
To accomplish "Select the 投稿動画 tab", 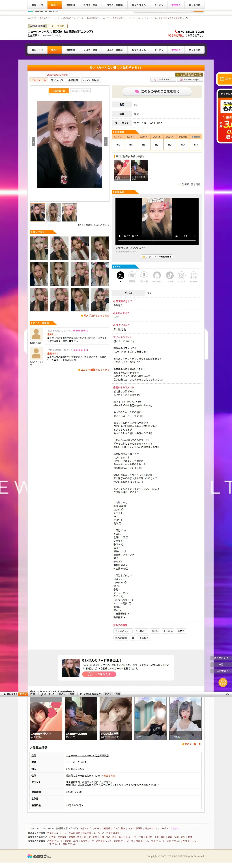I will pos(73,80).
